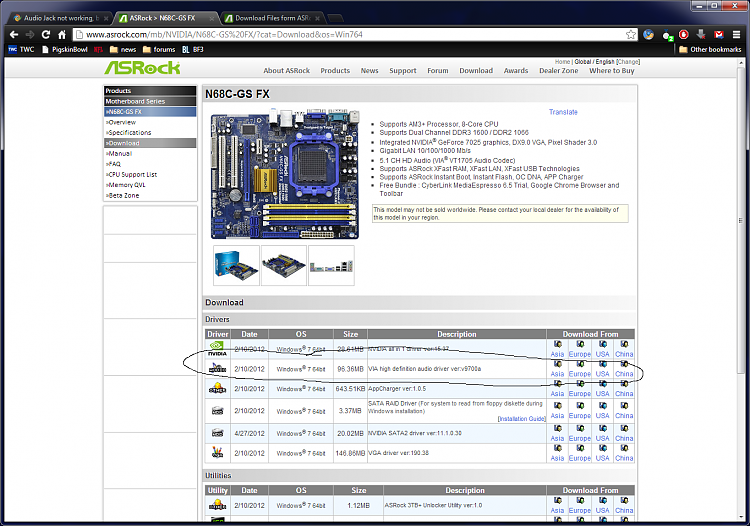Download 3TB+ Unlocker utility from USA
The height and width of the screenshot is (526, 750).
[603, 505]
